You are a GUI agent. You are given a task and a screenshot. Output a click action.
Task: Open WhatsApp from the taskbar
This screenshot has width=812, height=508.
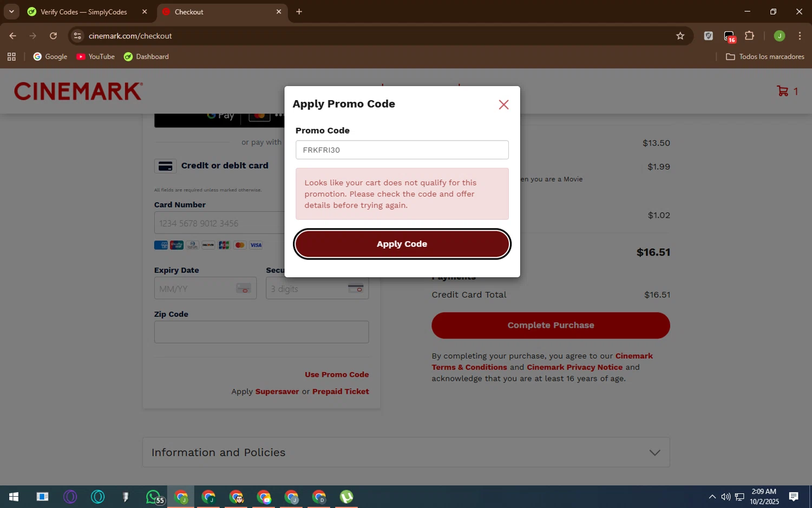click(x=154, y=497)
